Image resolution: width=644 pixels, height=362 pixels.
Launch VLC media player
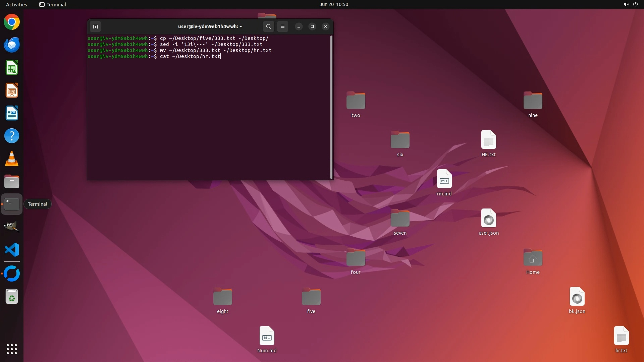pos(12,159)
